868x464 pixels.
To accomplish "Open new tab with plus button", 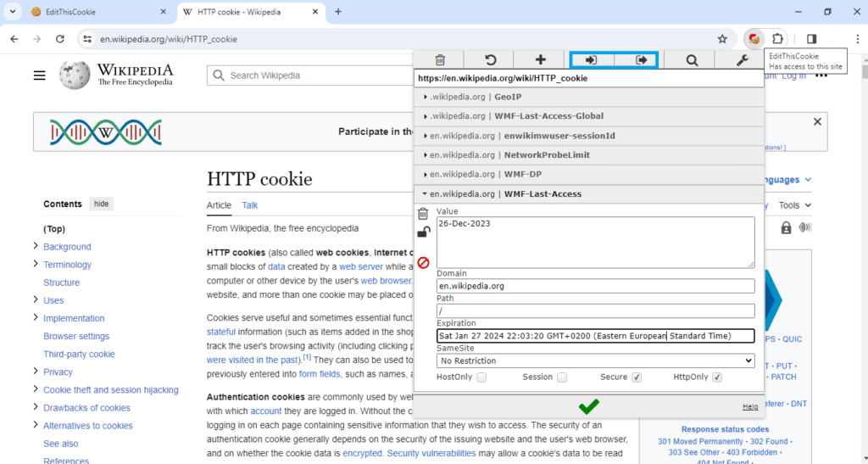I will (x=338, y=12).
